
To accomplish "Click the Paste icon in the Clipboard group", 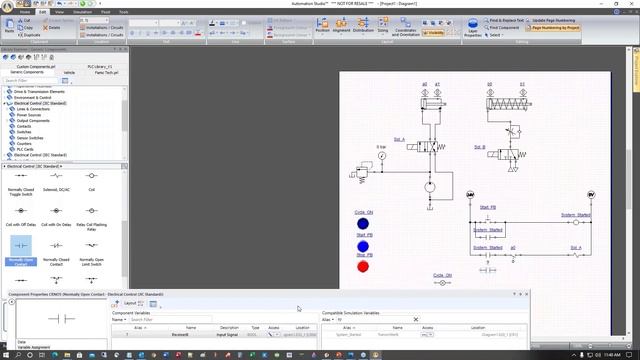I will point(9,25).
